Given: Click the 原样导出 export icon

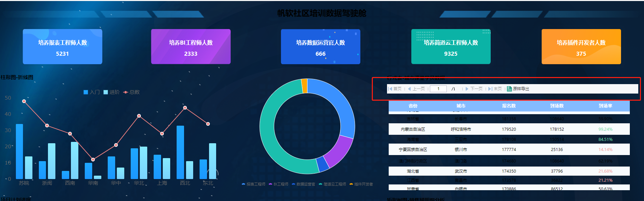Looking at the screenshot, I should (509, 89).
